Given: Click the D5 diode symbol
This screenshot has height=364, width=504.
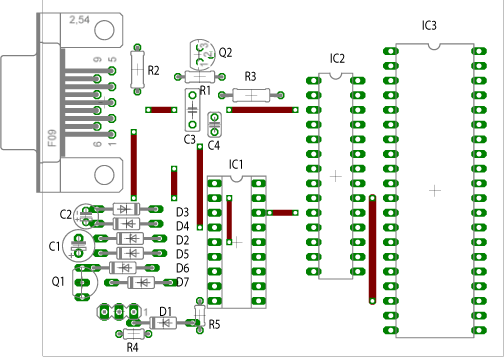Looking at the screenshot, I should [130, 253].
